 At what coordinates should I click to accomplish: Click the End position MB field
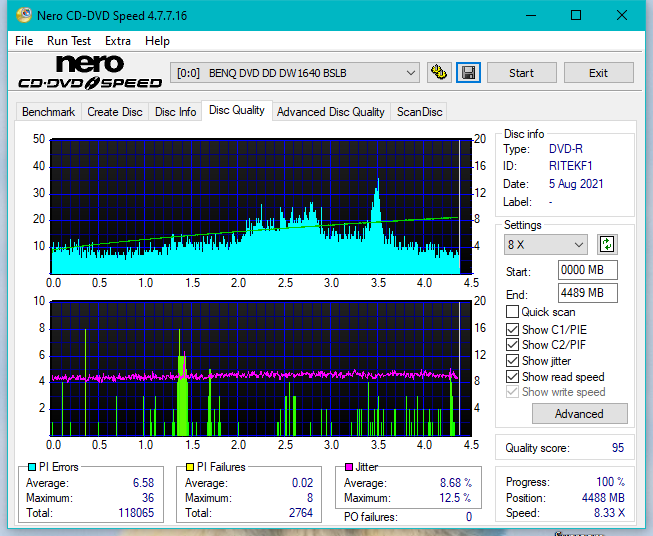[x=588, y=293]
